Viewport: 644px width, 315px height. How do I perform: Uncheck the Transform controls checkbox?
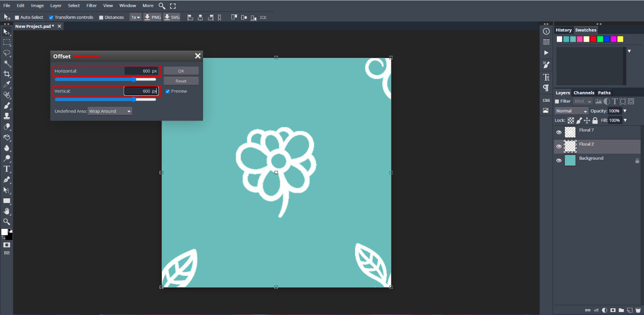(51, 18)
